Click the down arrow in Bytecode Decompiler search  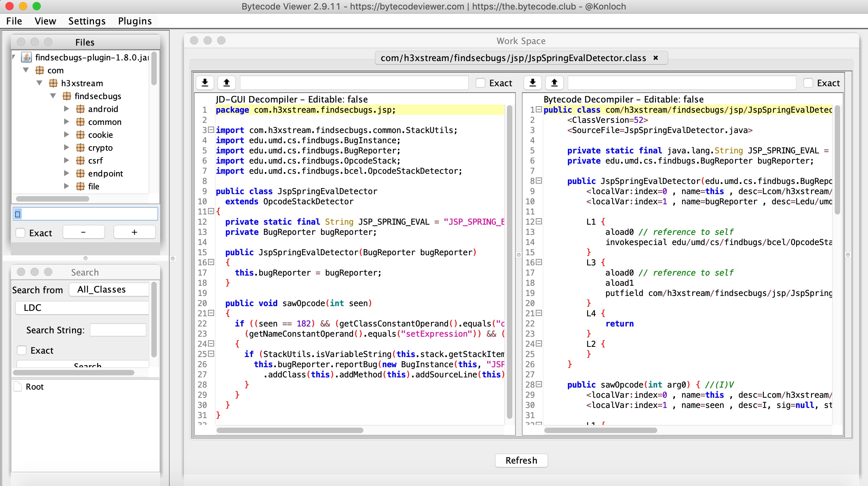pyautogui.click(x=532, y=82)
